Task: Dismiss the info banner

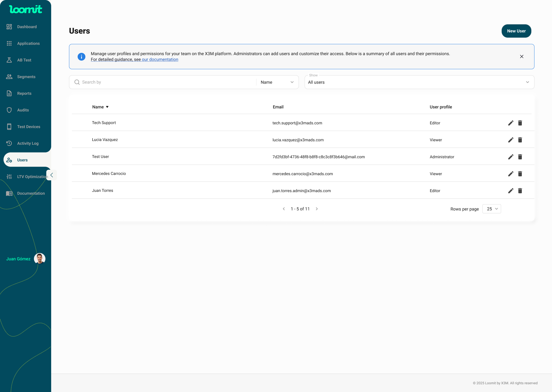Action: [x=522, y=57]
